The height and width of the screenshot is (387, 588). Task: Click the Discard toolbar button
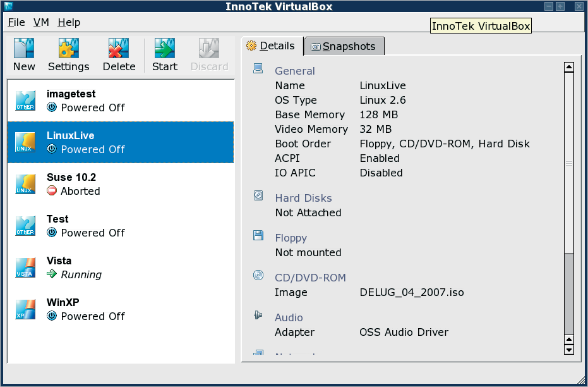click(x=209, y=55)
